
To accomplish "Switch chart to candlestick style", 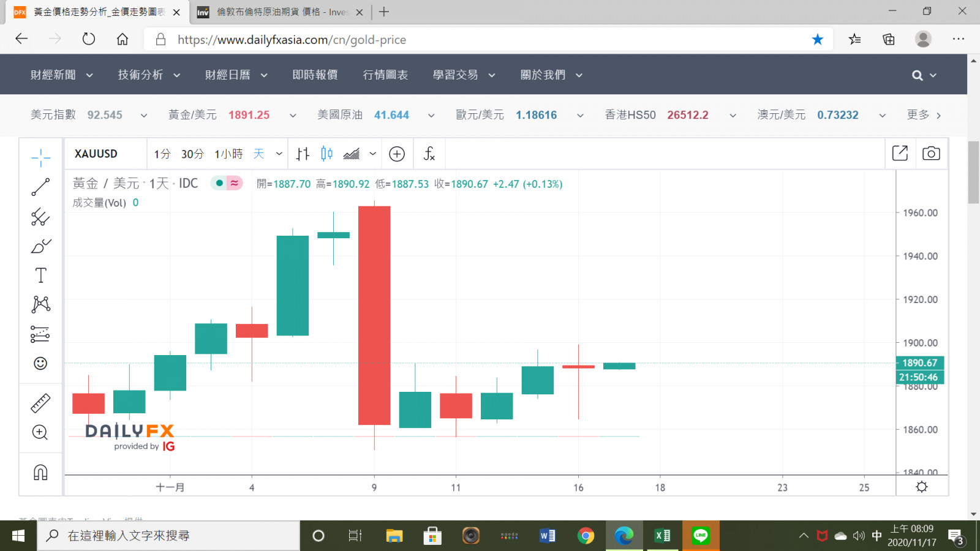I will [327, 154].
